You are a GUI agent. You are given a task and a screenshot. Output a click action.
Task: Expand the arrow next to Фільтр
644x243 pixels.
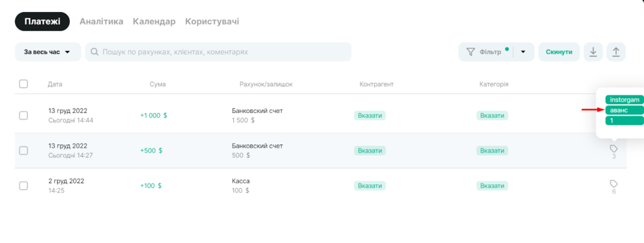[x=523, y=52]
